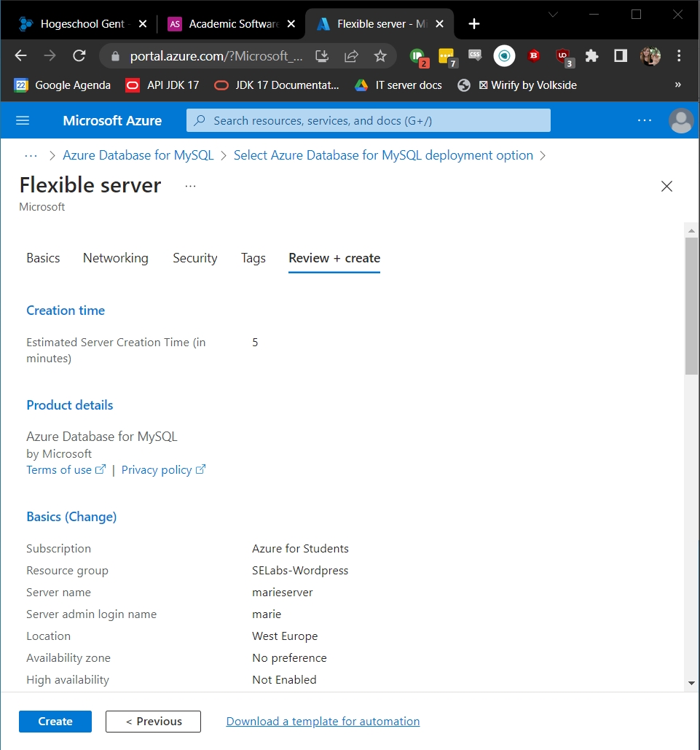Click the CSS extension icon

pyautogui.click(x=475, y=55)
